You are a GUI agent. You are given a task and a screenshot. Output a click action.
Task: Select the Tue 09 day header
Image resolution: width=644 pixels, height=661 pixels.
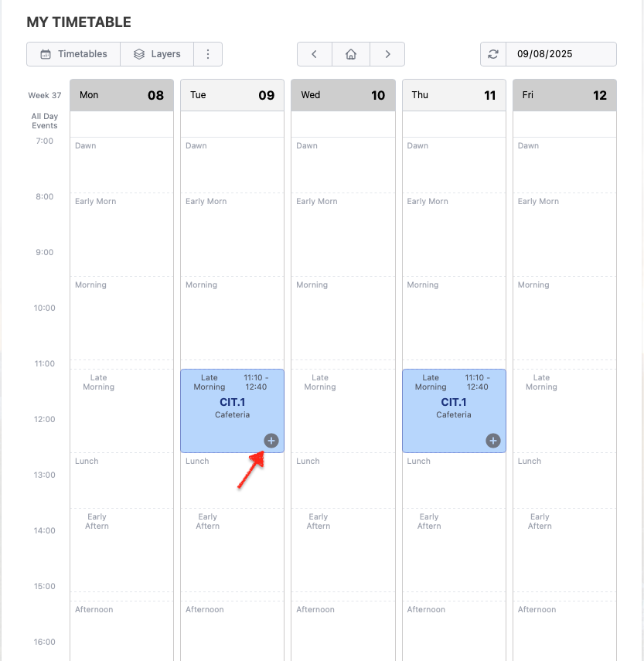point(232,95)
